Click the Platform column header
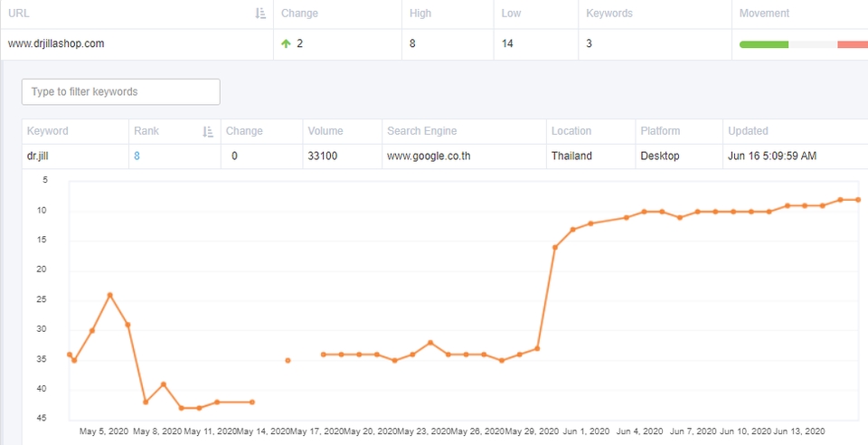 tap(660, 131)
